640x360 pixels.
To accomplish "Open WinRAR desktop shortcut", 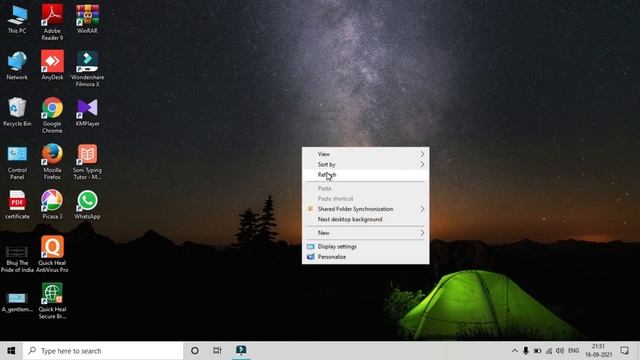I will (87, 19).
